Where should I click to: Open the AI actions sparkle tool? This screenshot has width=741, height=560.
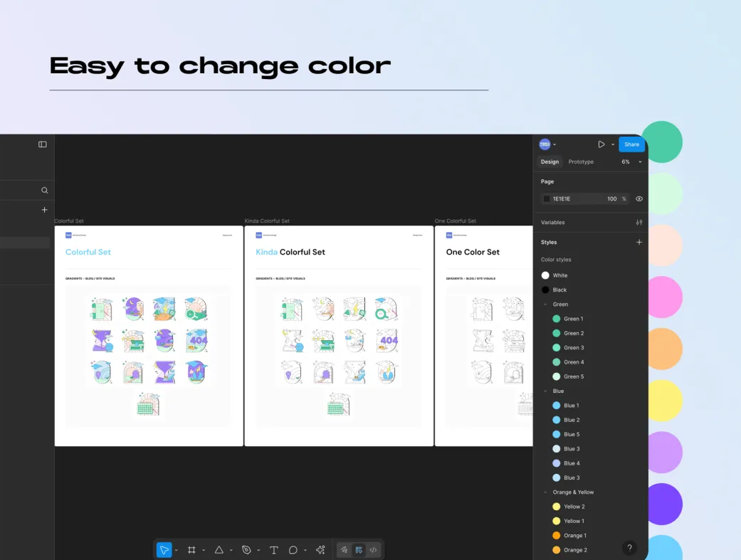coord(320,550)
